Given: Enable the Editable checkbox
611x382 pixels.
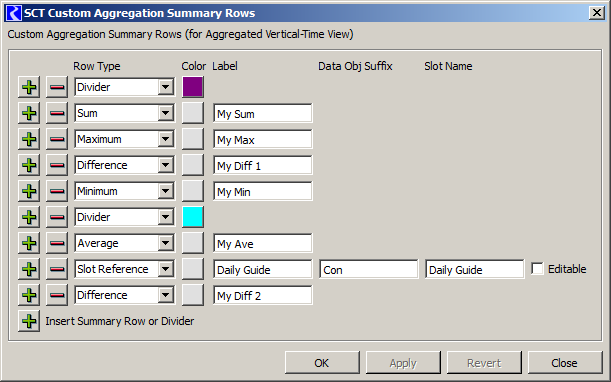Looking at the screenshot, I should click(537, 269).
